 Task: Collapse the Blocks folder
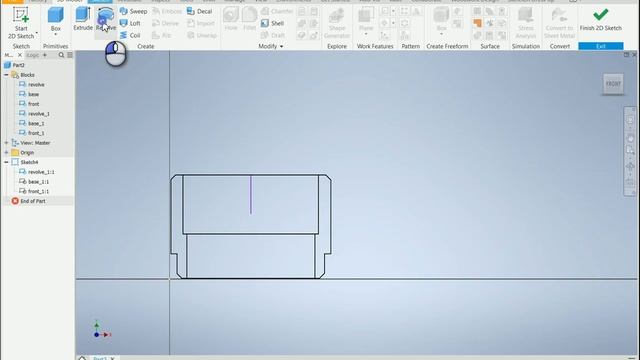coord(6,75)
